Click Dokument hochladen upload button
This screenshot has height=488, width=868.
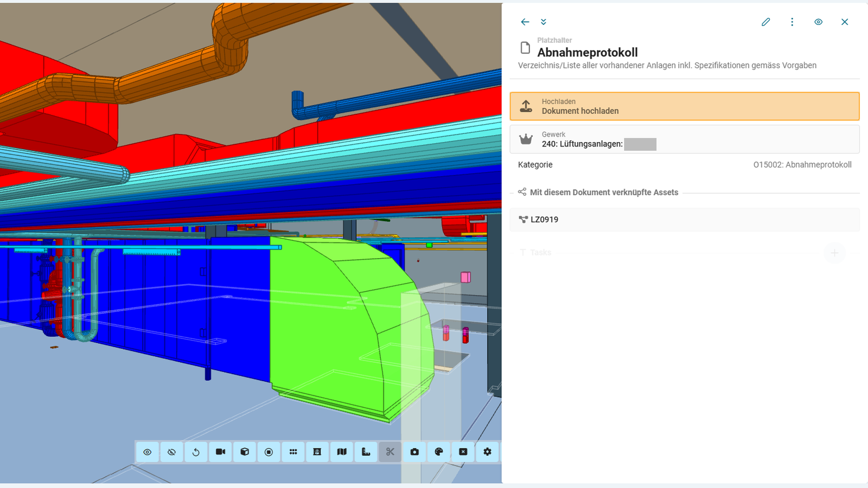click(x=685, y=106)
